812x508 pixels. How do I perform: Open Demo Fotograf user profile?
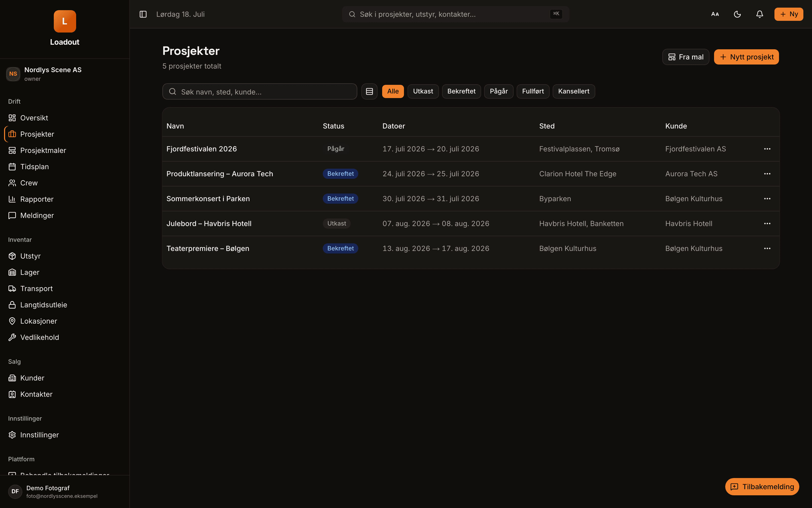click(65, 491)
